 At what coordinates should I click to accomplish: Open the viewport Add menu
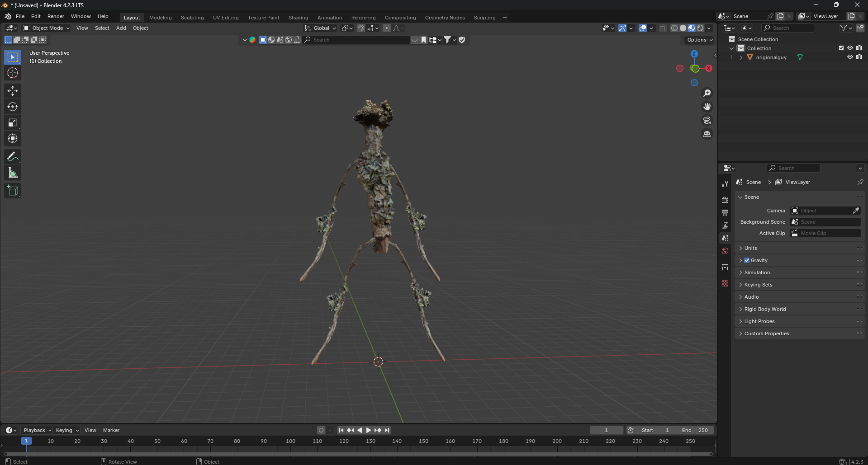(121, 28)
